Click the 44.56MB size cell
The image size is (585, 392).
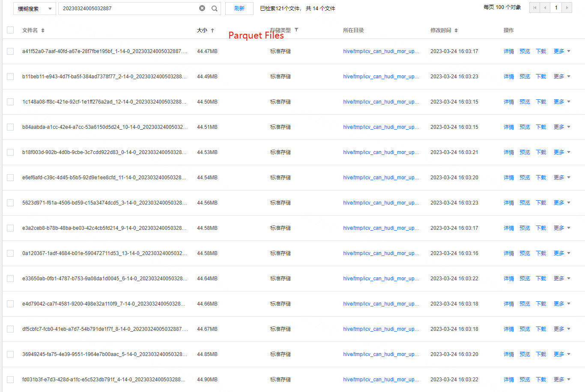(207, 203)
